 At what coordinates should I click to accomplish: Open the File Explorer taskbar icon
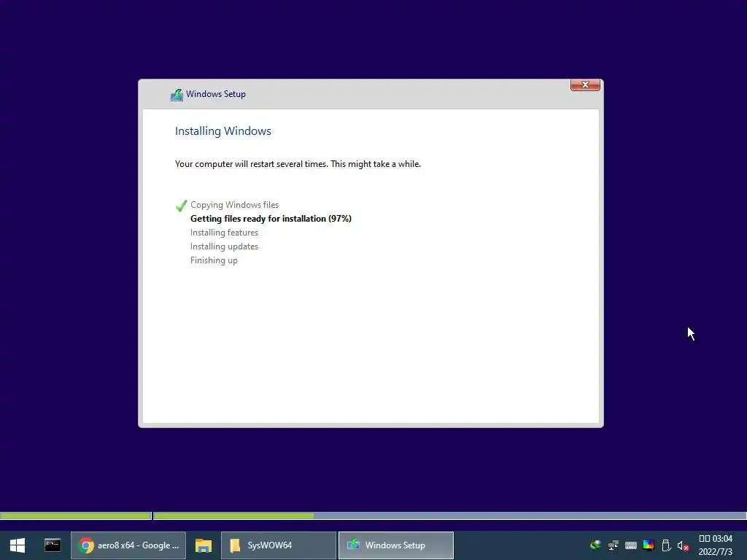tap(204, 545)
